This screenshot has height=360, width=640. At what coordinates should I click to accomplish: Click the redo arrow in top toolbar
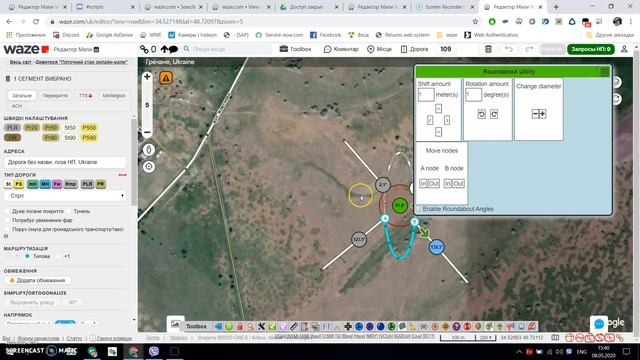529,49
